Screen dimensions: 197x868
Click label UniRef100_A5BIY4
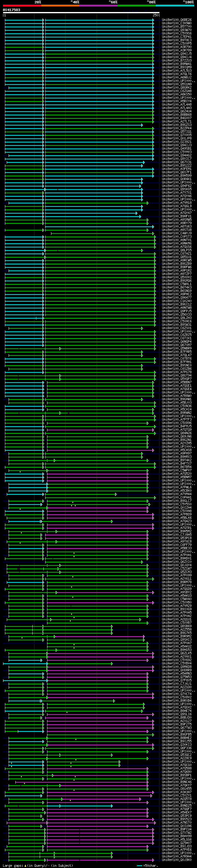pos(177,101)
